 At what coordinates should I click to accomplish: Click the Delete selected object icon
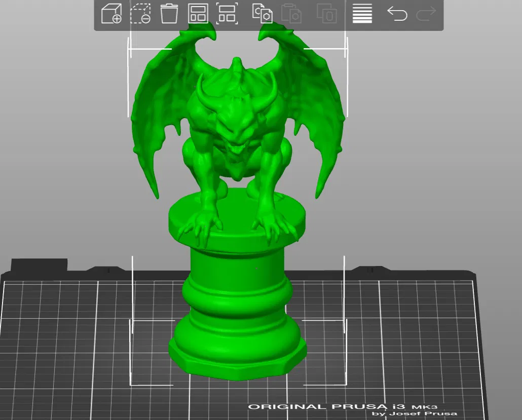point(140,14)
